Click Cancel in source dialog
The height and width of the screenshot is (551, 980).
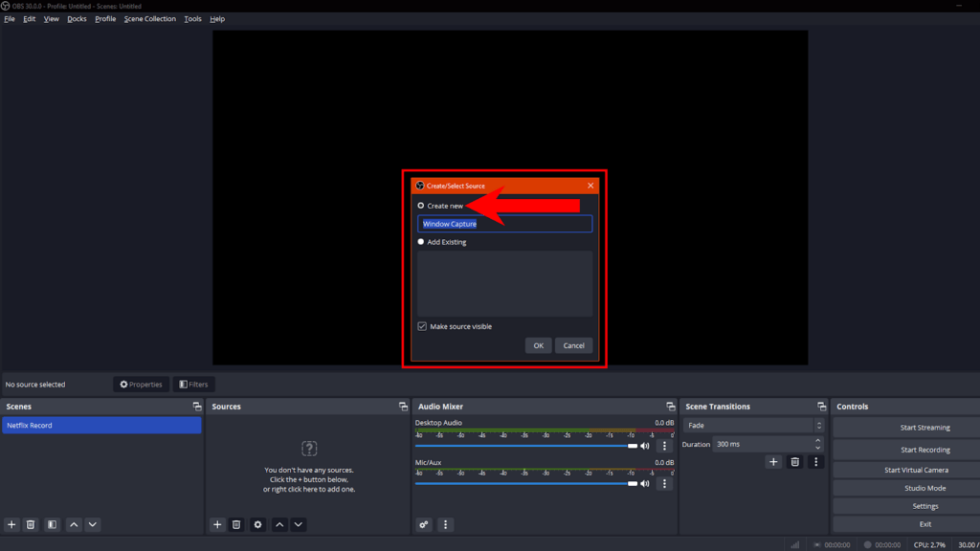pyautogui.click(x=574, y=345)
